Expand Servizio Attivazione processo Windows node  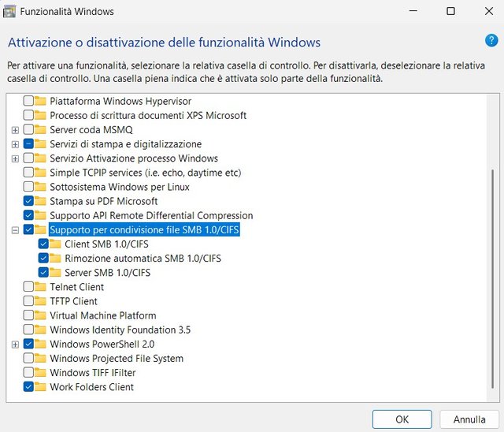tap(15, 159)
